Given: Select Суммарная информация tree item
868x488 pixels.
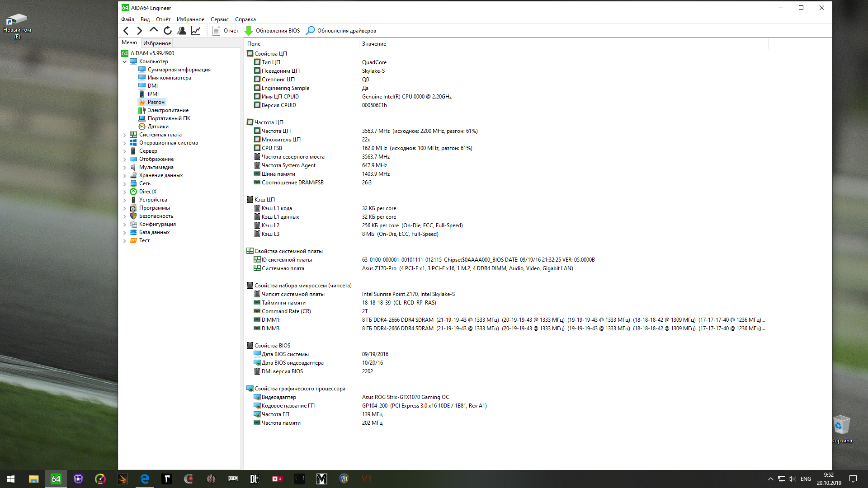Looking at the screenshot, I should pyautogui.click(x=179, y=70).
